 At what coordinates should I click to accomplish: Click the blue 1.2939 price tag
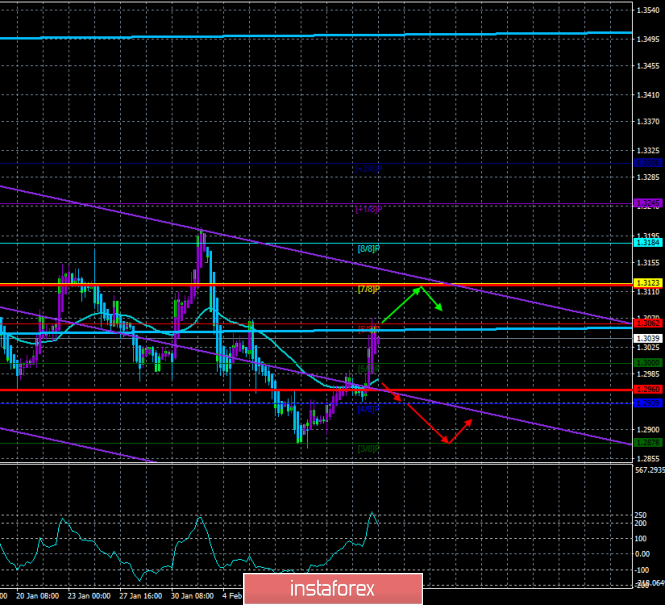pos(648,403)
